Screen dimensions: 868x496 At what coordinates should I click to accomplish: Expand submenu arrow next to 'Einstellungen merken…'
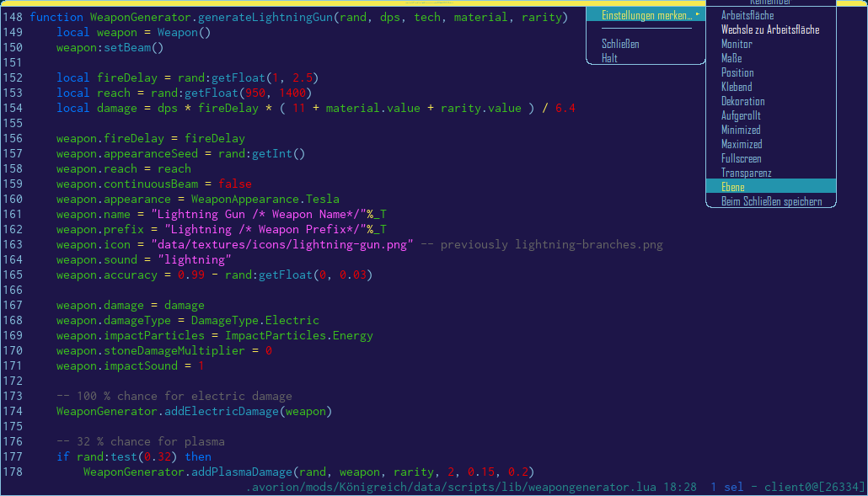698,14
